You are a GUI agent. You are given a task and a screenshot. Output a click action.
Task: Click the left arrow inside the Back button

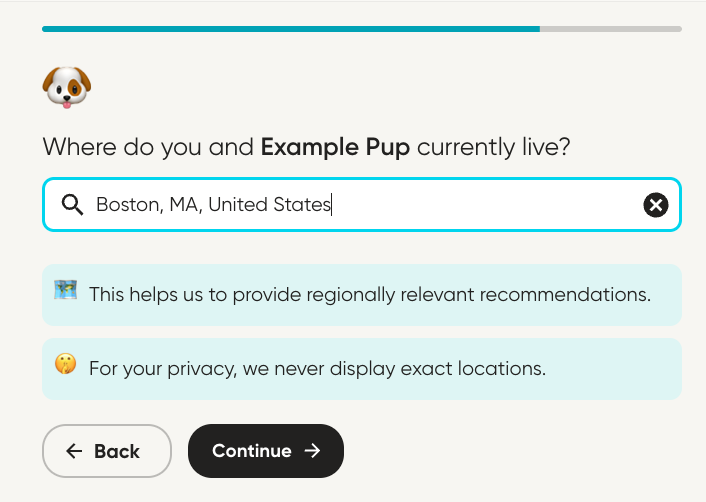coord(74,451)
